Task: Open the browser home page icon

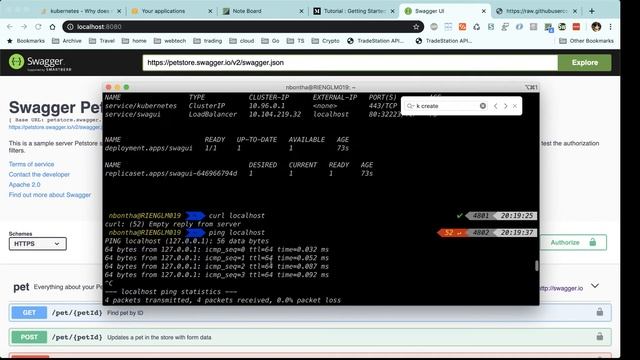Action: pyautogui.click(x=52, y=27)
